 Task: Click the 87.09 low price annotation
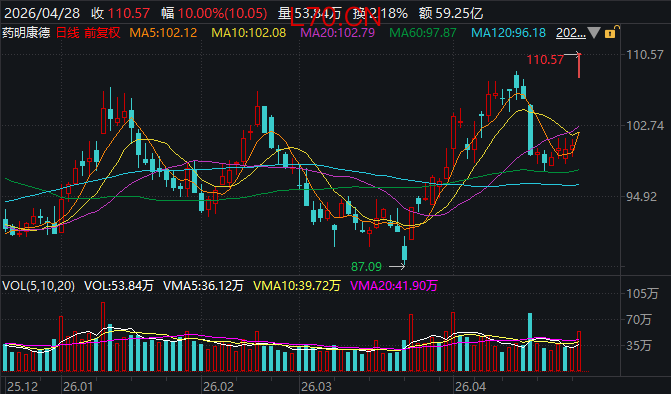[366, 267]
